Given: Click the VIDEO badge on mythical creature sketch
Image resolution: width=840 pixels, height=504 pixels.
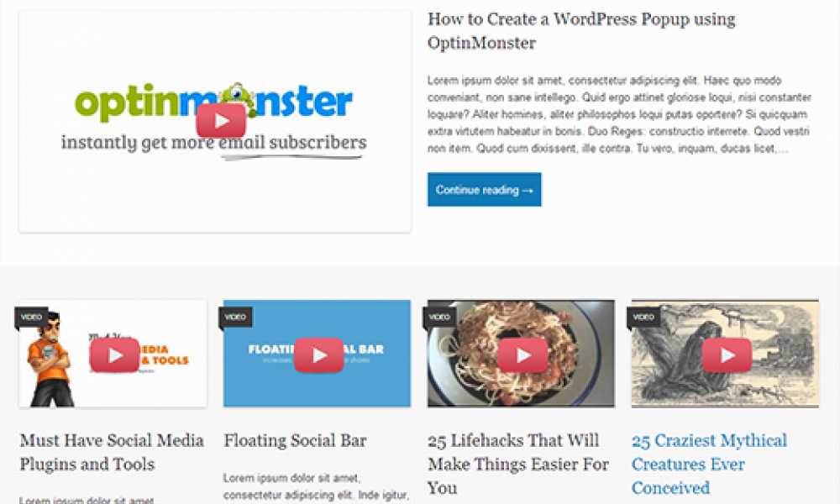Looking at the screenshot, I should 643,317.
